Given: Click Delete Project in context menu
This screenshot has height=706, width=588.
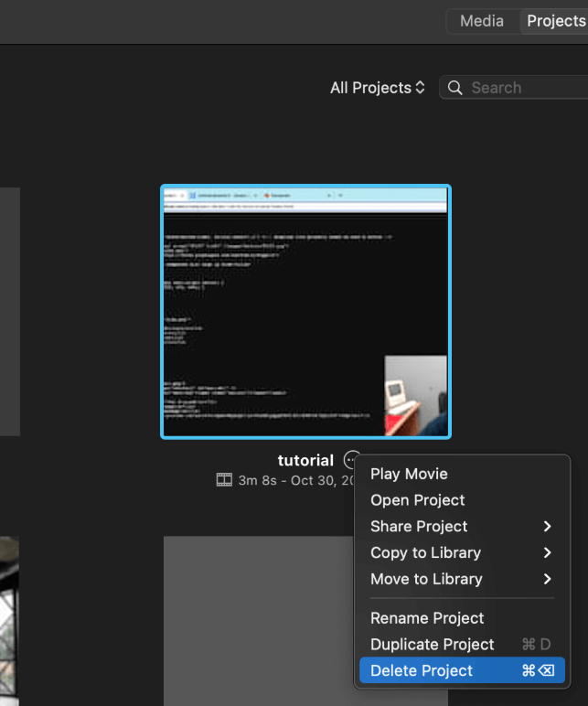Looking at the screenshot, I should coord(422,670).
